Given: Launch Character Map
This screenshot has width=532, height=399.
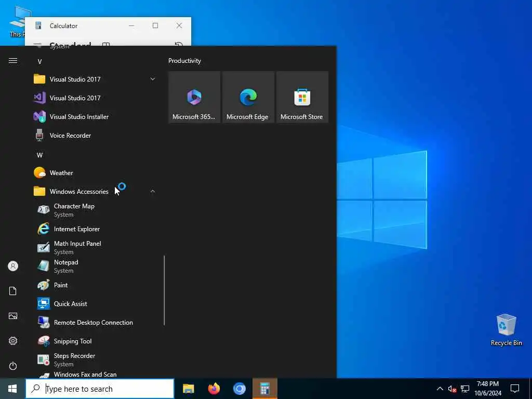Looking at the screenshot, I should [x=94, y=210].
